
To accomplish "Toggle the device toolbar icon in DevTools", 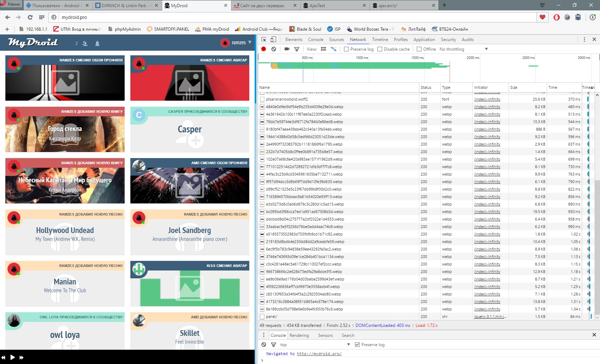I will pyautogui.click(x=273, y=40).
